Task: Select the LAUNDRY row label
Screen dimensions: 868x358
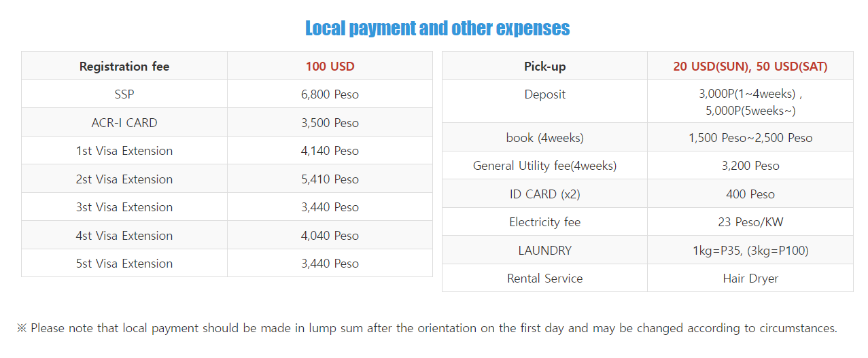Action: 544,251
